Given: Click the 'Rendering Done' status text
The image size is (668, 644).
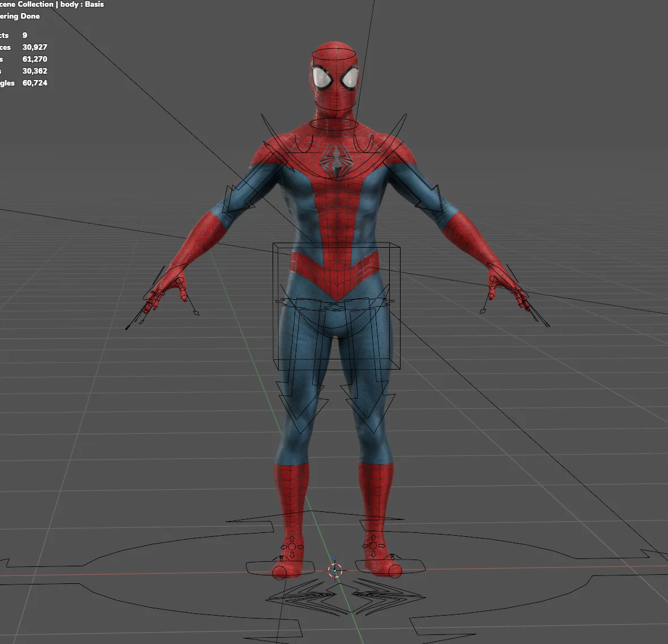Looking at the screenshot, I should pyautogui.click(x=20, y=16).
